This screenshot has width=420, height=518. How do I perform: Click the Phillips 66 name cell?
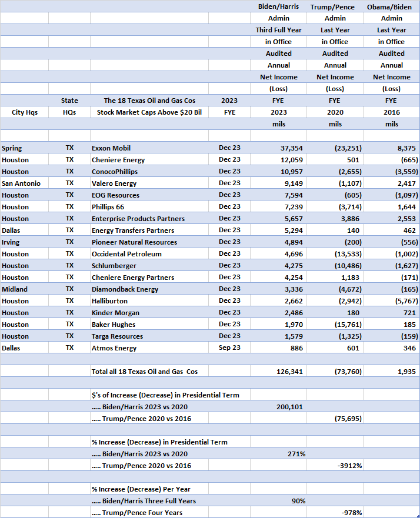coord(149,207)
